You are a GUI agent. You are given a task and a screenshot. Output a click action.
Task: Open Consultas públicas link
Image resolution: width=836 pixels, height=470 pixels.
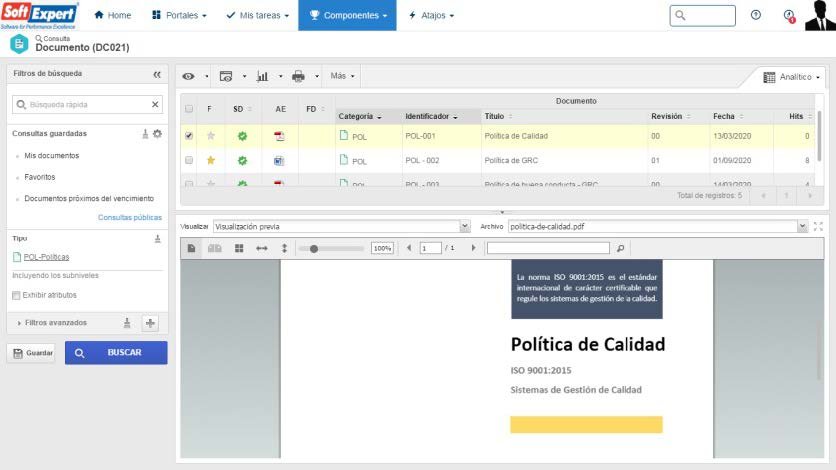(130, 217)
